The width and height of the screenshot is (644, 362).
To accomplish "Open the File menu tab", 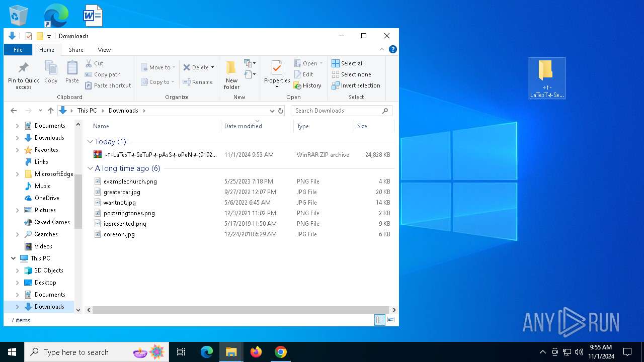I will pyautogui.click(x=18, y=50).
